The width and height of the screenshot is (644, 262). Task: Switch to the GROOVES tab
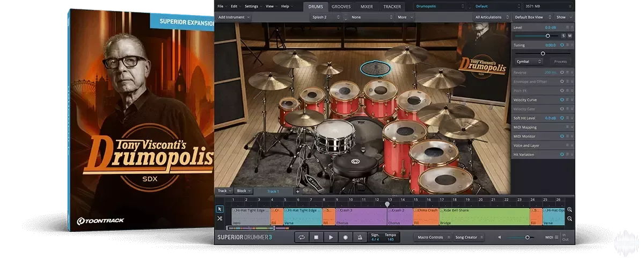341,6
